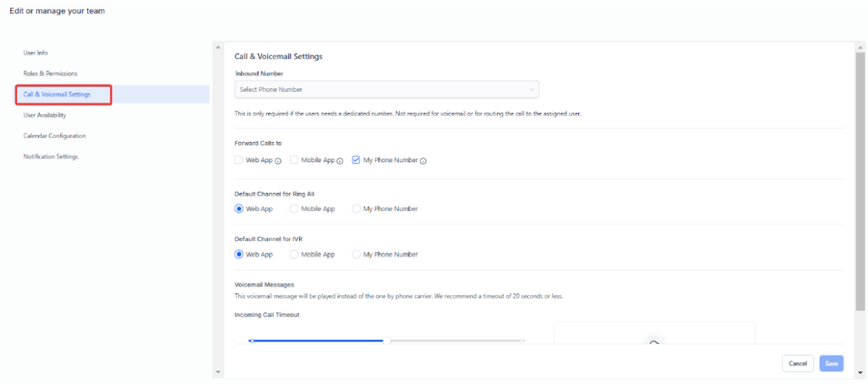
Task: Click the Inbound Number dropdown chevron
Action: (532, 90)
